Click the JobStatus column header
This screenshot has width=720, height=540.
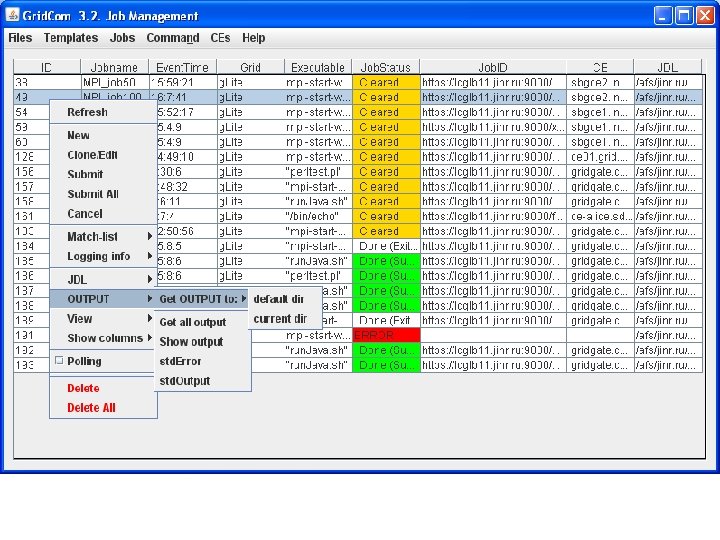385,68
